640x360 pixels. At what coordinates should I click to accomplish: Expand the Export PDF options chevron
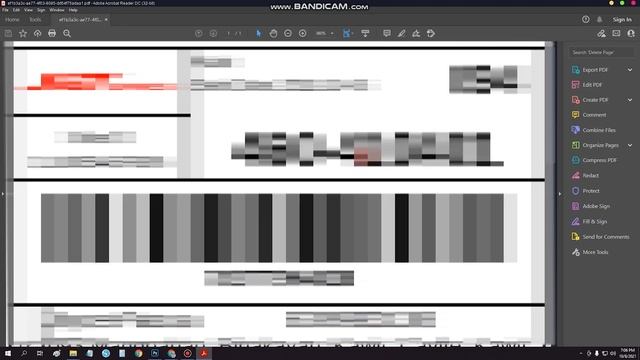pos(630,70)
